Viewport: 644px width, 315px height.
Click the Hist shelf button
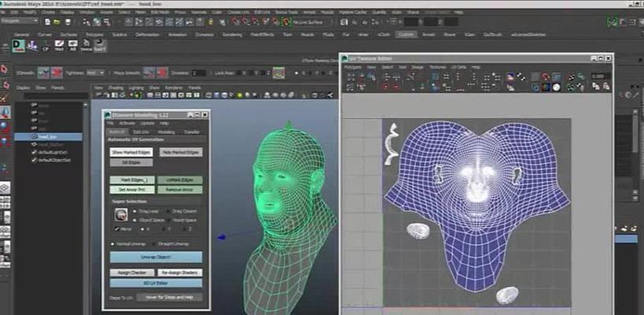click(60, 46)
